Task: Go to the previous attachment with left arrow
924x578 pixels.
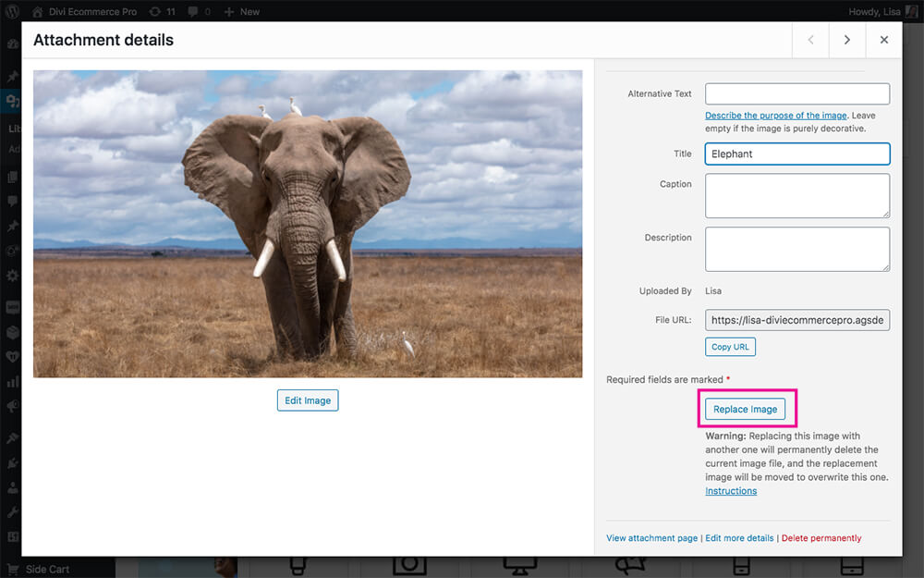Action: 810,40
